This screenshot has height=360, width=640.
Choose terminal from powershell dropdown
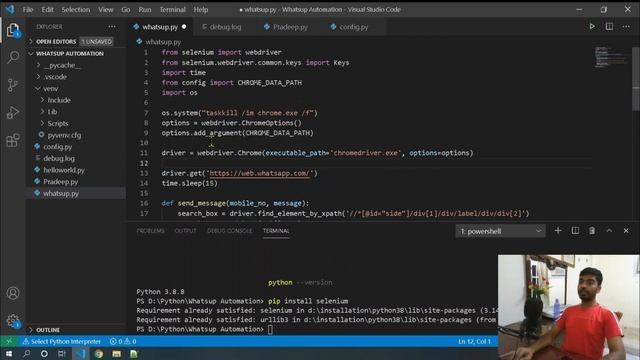[500, 231]
